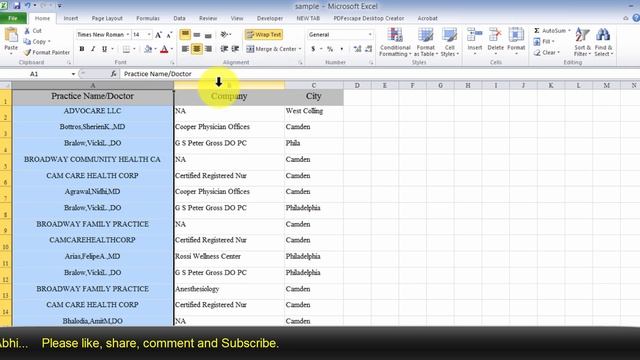
Task: Click Sort & Filter icon
Action: tap(582, 36)
